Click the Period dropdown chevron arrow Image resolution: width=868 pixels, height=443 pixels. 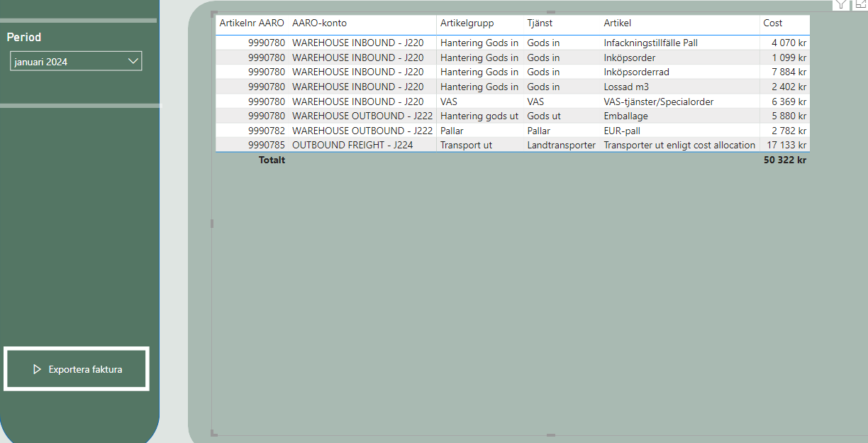133,61
